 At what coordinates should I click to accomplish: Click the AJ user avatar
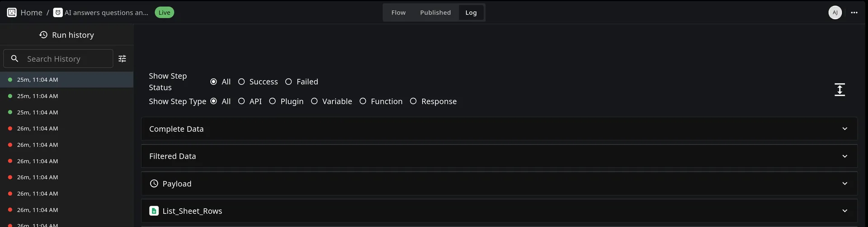835,13
